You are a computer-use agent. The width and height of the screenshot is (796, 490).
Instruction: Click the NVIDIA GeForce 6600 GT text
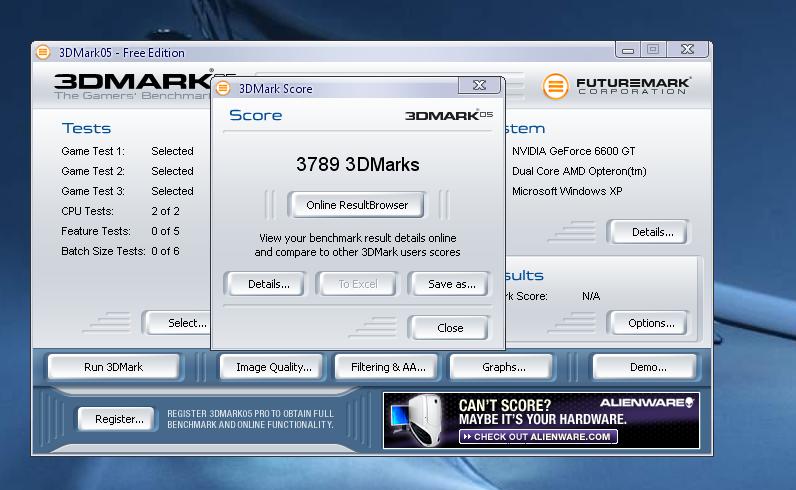click(x=573, y=151)
